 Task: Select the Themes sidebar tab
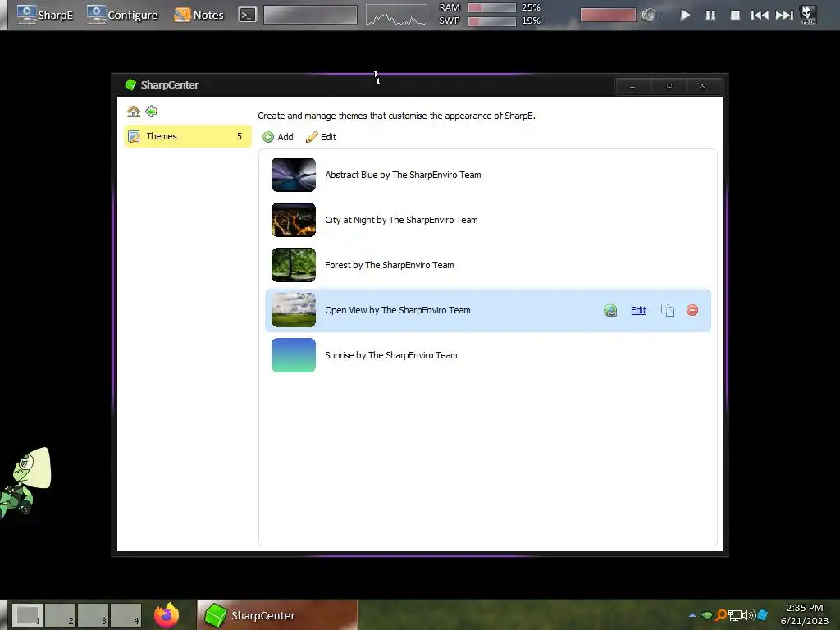tap(188, 136)
